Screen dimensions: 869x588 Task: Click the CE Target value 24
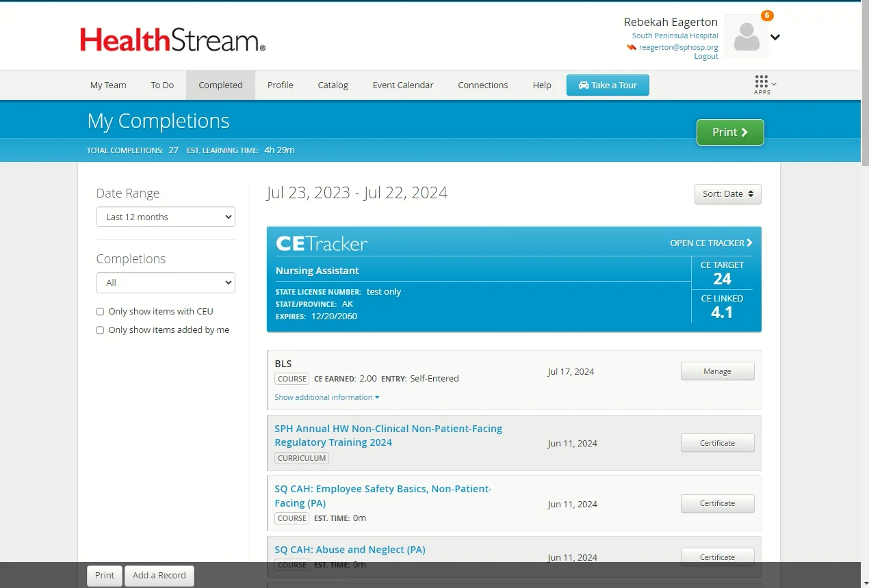coord(722,279)
